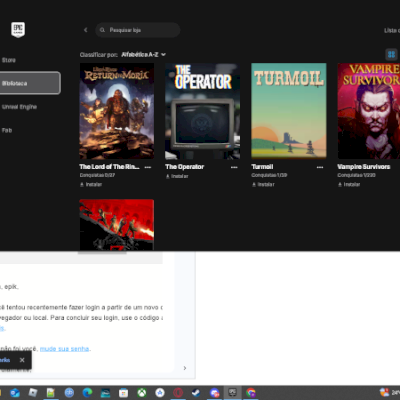Click Conquistas 1/39 under Turmoil
The height and width of the screenshot is (400, 400).
tap(269, 175)
